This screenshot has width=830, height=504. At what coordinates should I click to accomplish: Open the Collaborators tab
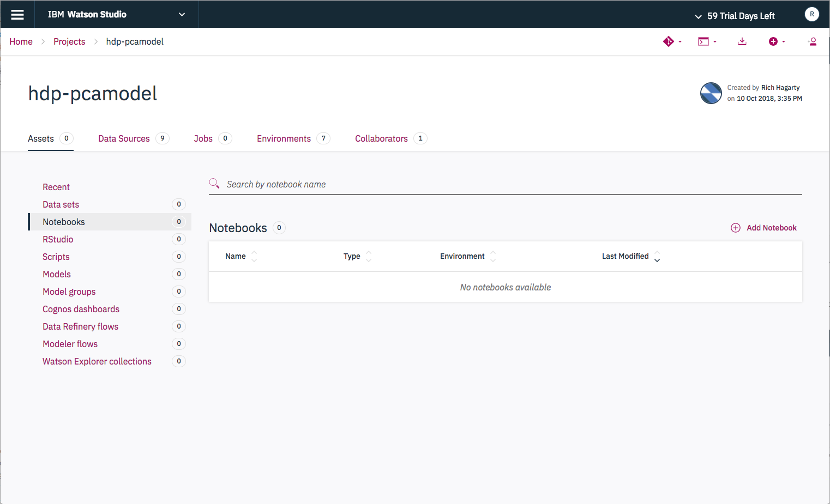(x=391, y=138)
